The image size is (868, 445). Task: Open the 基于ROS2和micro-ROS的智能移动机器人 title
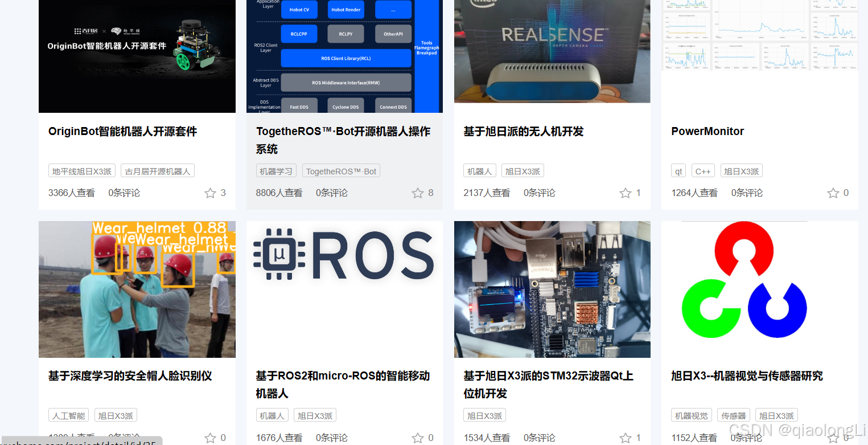point(343,385)
